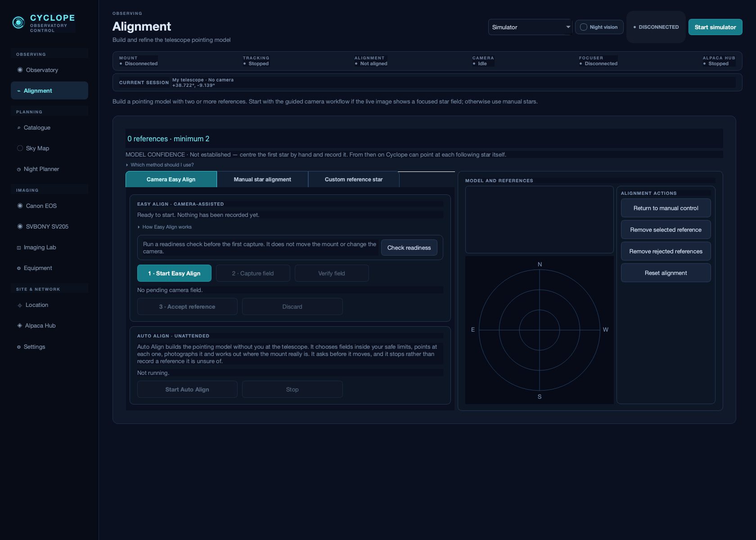Click the N compass label
Image resolution: width=756 pixels, height=540 pixels.
[540, 264]
